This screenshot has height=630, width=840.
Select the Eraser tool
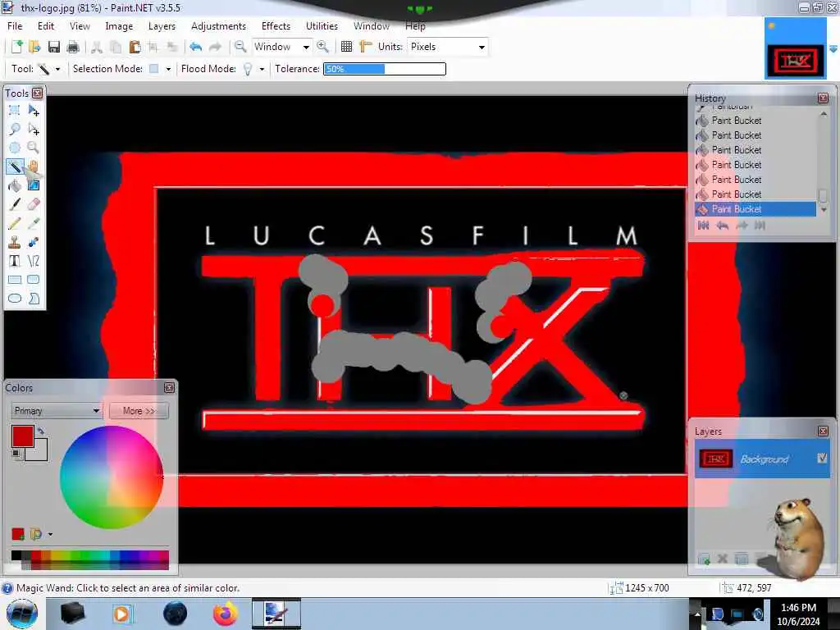pyautogui.click(x=33, y=204)
